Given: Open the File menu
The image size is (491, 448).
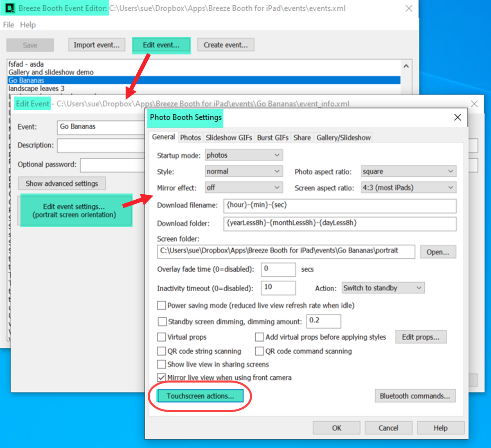Looking at the screenshot, I should pos(8,25).
